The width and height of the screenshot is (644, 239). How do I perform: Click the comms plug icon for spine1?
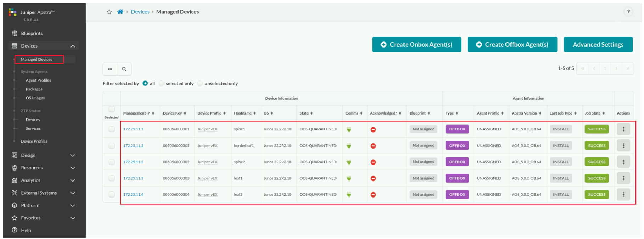pyautogui.click(x=349, y=129)
